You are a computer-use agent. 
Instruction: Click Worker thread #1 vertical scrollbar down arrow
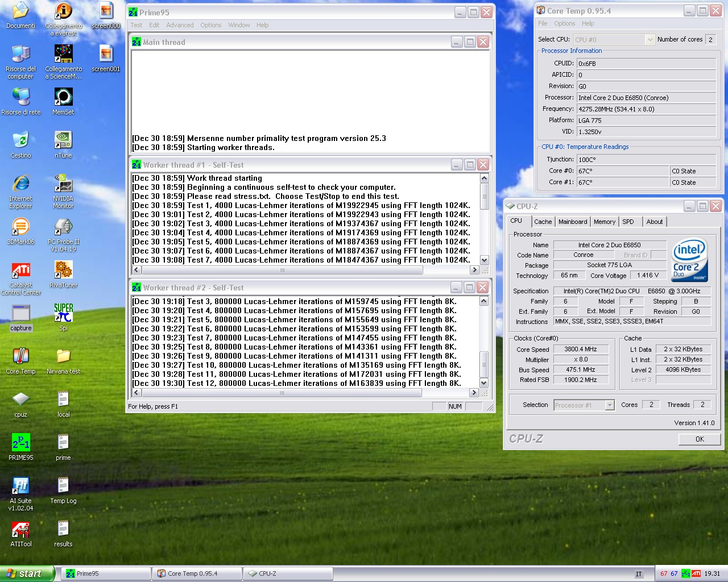(x=485, y=260)
